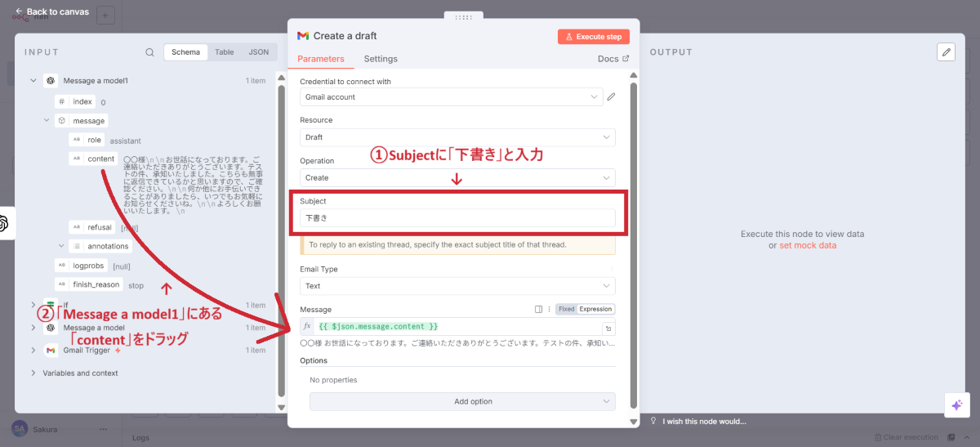Click the Subject input field
Viewport: 980px width, 447px height.
[457, 218]
